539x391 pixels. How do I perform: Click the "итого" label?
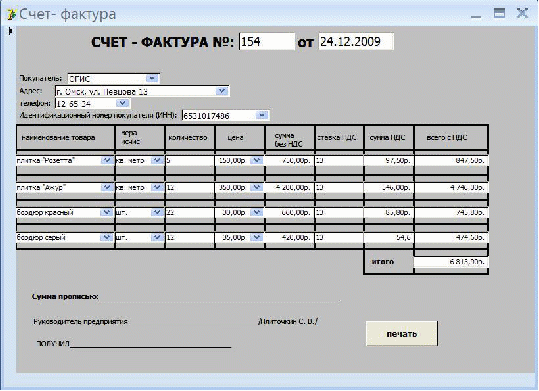(383, 262)
